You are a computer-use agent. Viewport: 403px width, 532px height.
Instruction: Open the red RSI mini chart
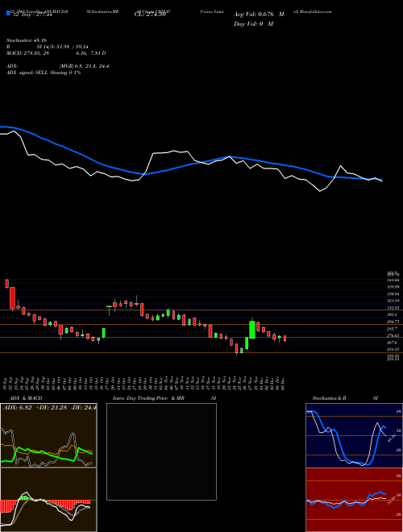354,500
